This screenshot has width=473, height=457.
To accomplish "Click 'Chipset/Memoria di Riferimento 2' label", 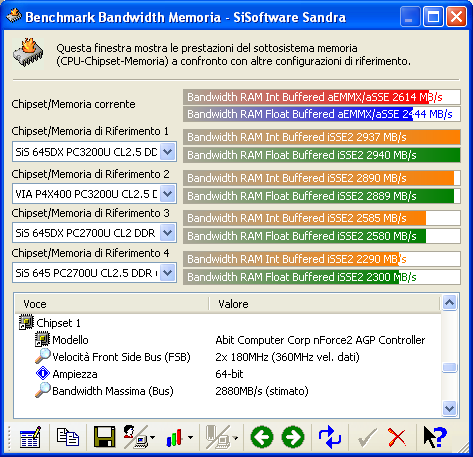I will tap(90, 174).
